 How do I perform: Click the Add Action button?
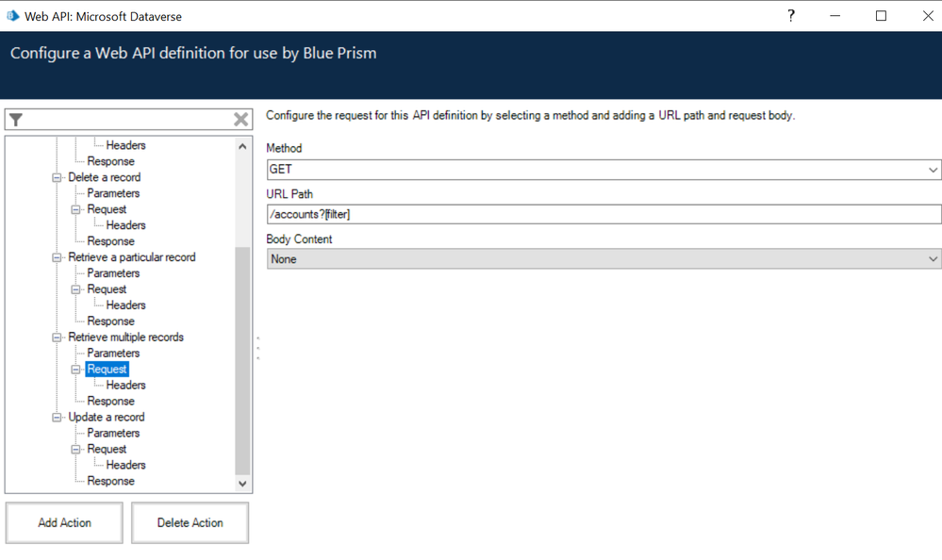(64, 522)
